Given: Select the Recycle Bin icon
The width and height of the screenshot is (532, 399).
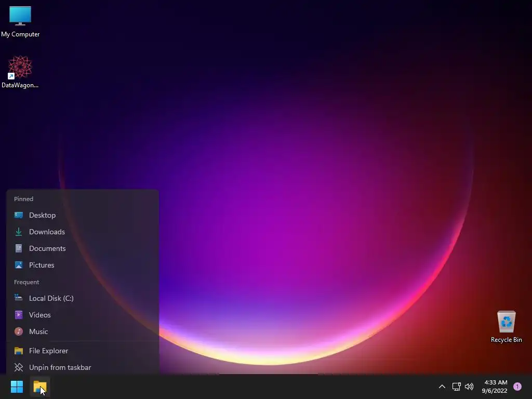Looking at the screenshot, I should (506, 327).
